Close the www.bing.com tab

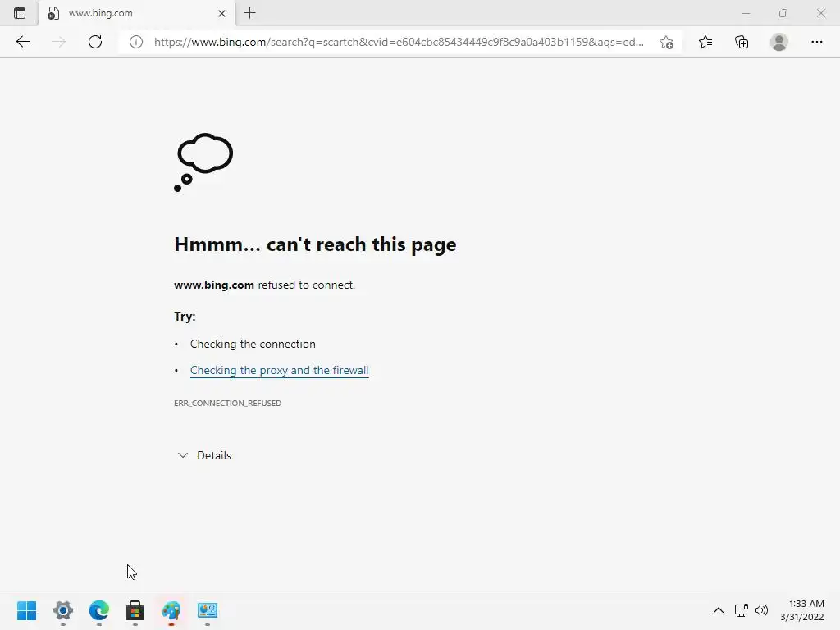point(221,13)
